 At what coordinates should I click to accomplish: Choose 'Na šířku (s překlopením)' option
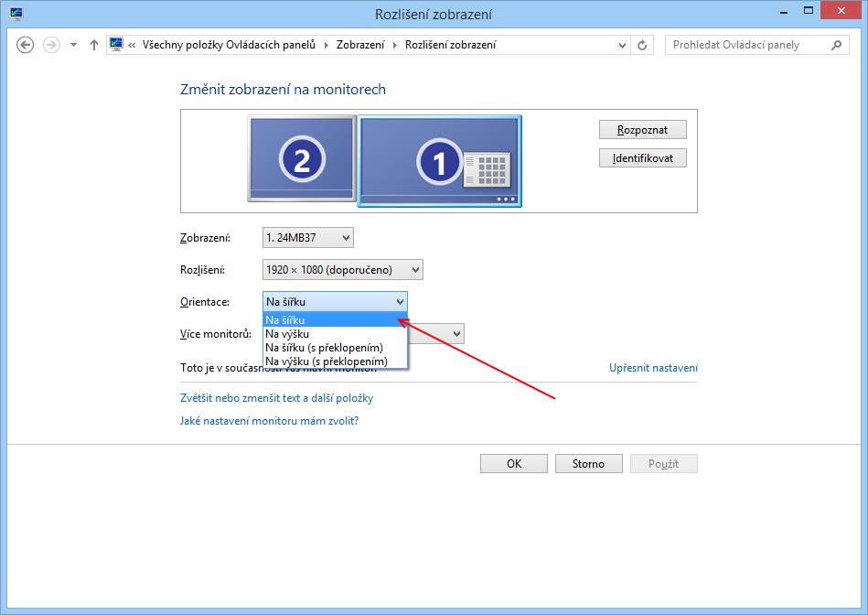point(324,348)
